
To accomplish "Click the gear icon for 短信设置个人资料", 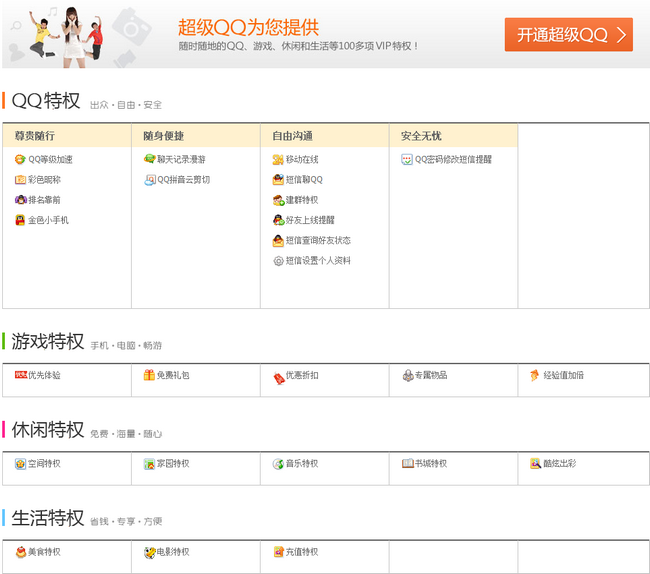I will (x=278, y=261).
